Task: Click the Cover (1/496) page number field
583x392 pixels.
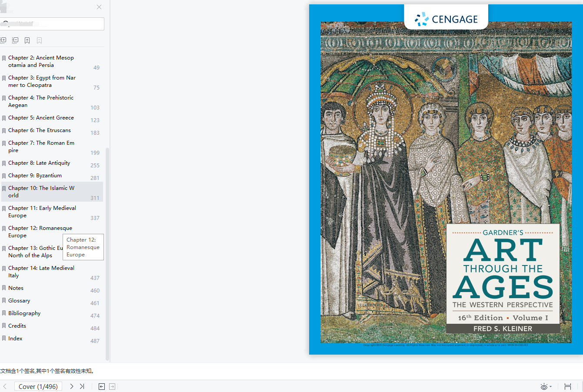Action: click(x=38, y=386)
